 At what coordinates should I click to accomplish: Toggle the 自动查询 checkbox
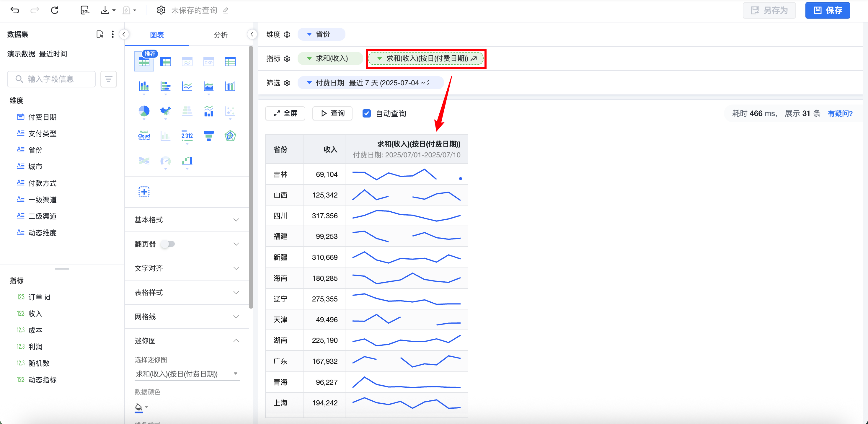[367, 113]
